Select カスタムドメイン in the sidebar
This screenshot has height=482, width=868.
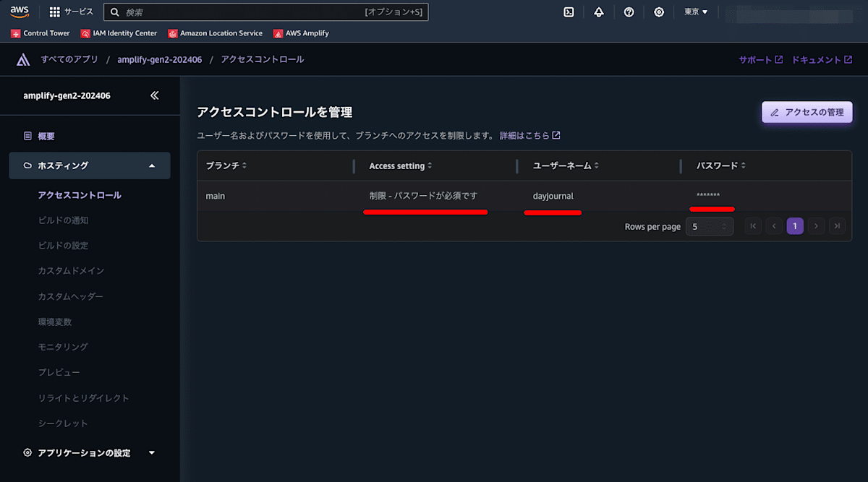[71, 271]
